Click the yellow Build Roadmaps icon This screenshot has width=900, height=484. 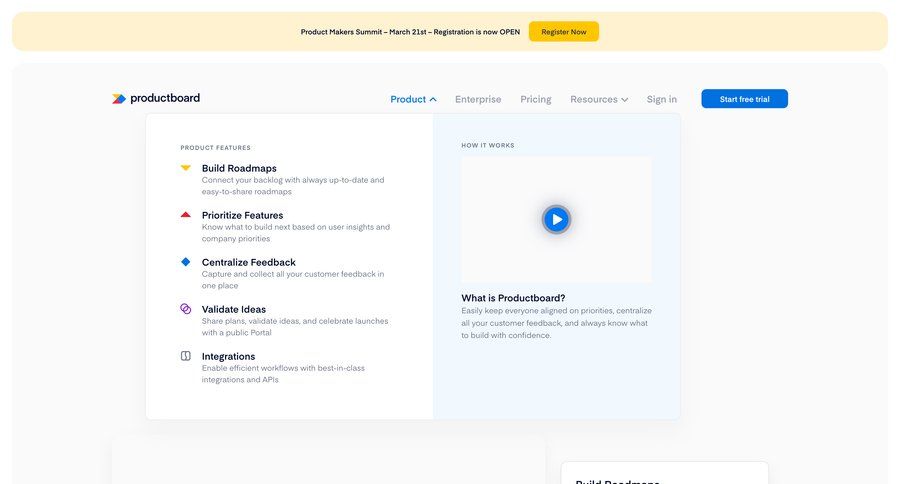click(185, 168)
